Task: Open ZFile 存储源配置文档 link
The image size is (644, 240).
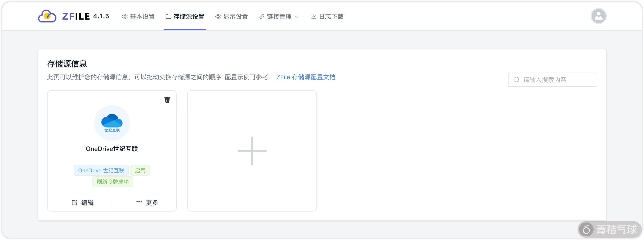Action: tap(306, 77)
